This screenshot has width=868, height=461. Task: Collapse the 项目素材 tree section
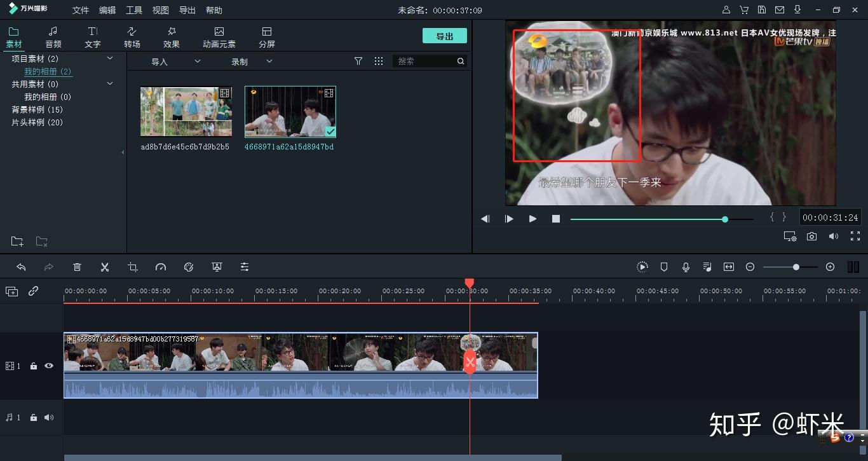(x=110, y=58)
